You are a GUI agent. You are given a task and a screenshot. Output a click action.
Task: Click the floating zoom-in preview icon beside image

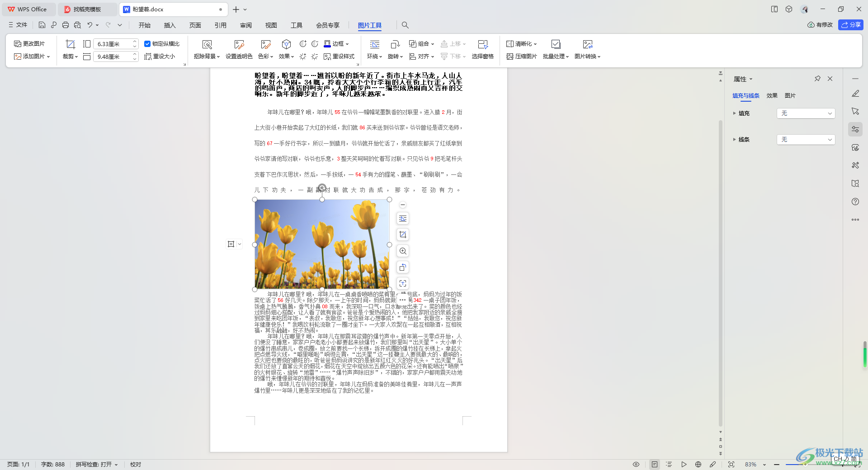pos(403,251)
